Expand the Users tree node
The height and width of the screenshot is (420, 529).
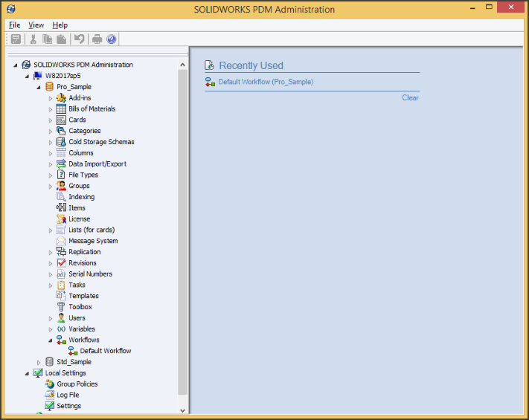coord(51,319)
